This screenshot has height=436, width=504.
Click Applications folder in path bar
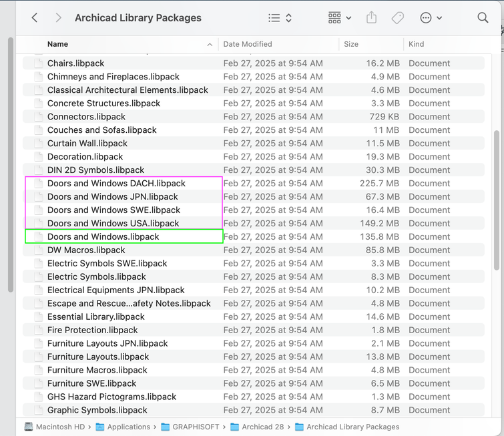(123, 427)
